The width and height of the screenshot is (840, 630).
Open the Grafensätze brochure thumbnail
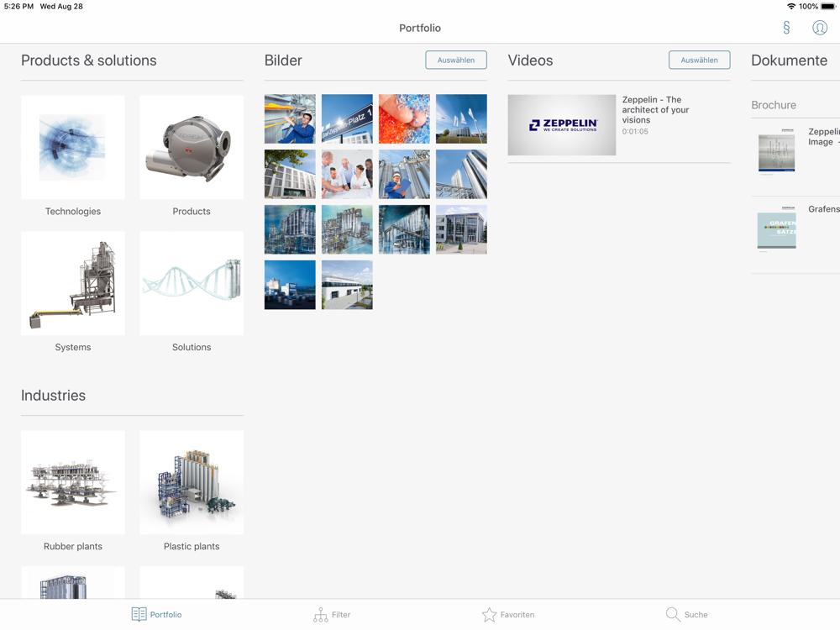point(776,229)
